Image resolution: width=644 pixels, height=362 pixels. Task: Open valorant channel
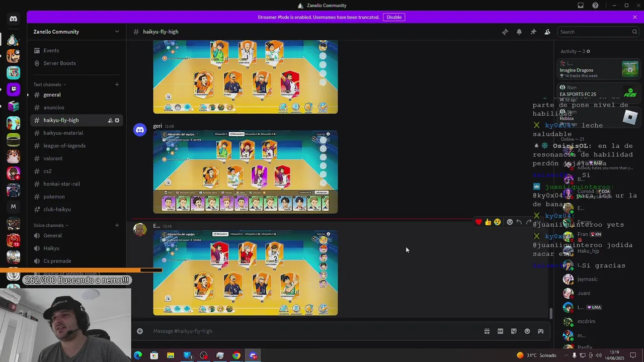click(x=76, y=158)
